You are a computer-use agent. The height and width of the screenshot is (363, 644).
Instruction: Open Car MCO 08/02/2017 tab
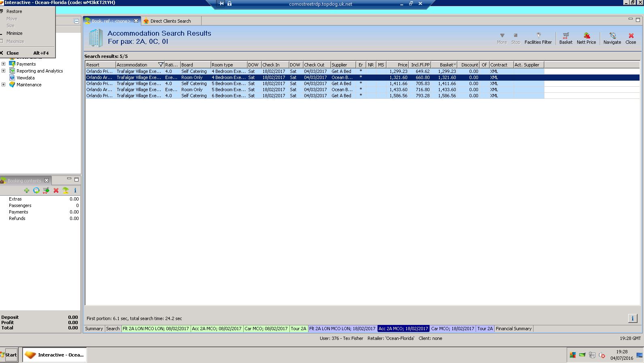coord(266,329)
